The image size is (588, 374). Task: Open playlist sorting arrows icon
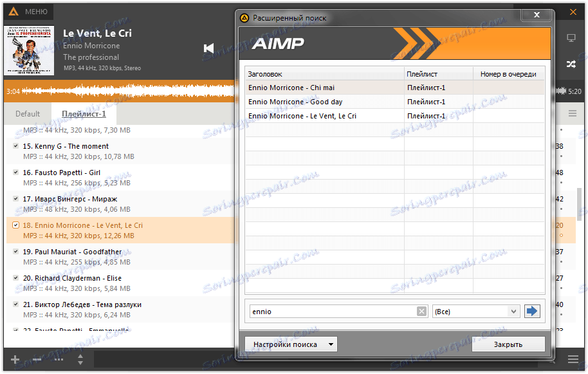click(x=80, y=359)
